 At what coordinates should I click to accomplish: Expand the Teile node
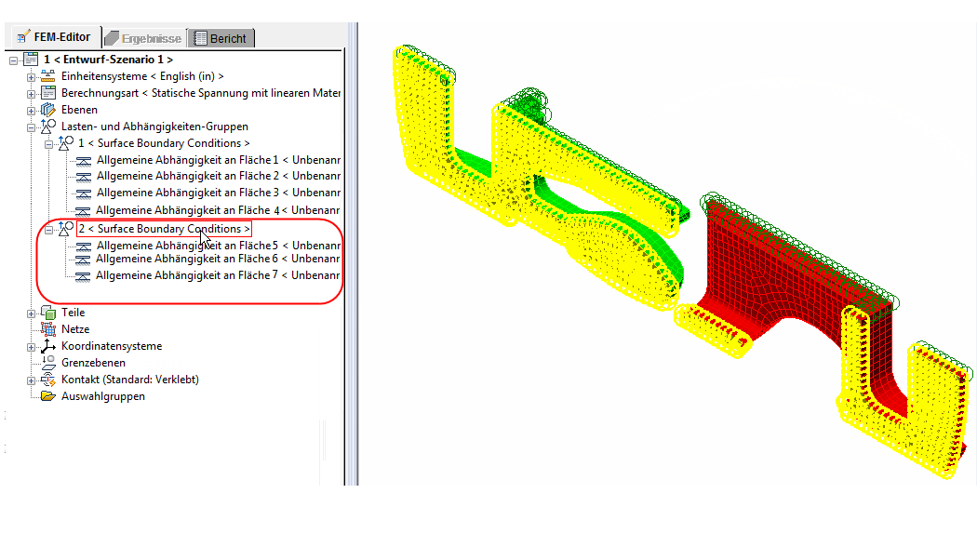coord(31,313)
